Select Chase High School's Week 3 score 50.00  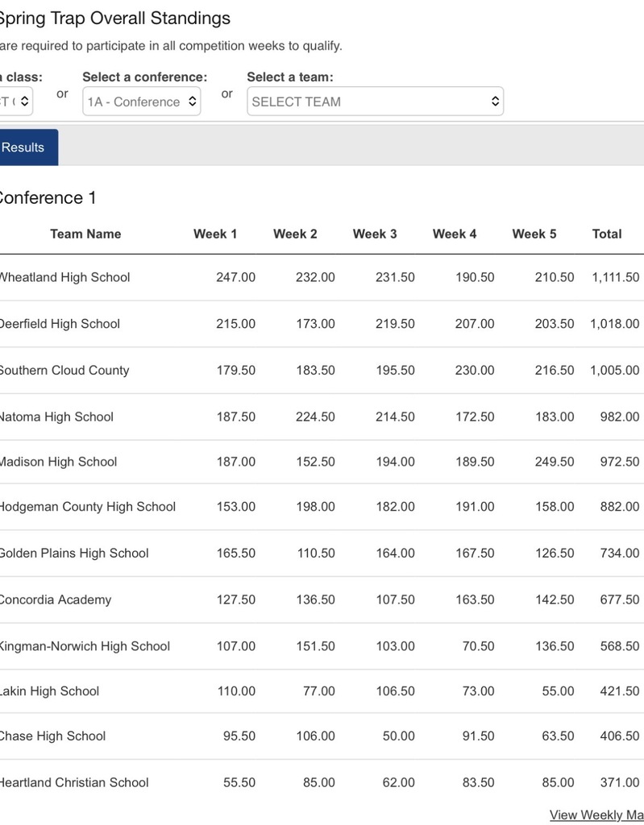coord(399,736)
